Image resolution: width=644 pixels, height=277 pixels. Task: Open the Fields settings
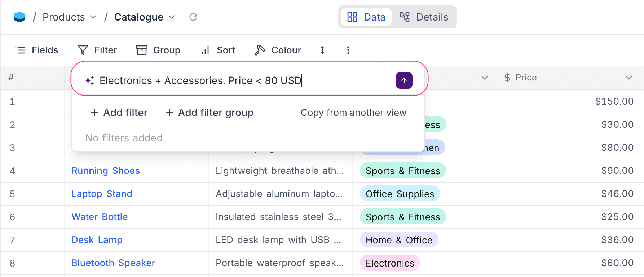point(36,50)
